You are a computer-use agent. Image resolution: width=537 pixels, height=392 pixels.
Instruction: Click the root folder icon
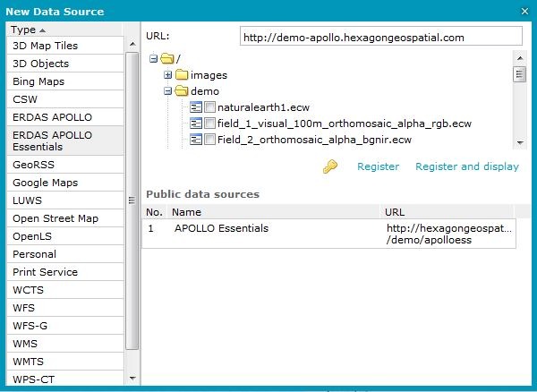point(167,59)
